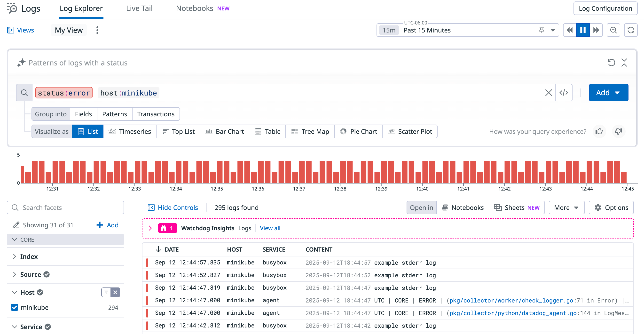Pin the time range with pin icon
Viewport: 644px width, 334px height.
pos(542,30)
